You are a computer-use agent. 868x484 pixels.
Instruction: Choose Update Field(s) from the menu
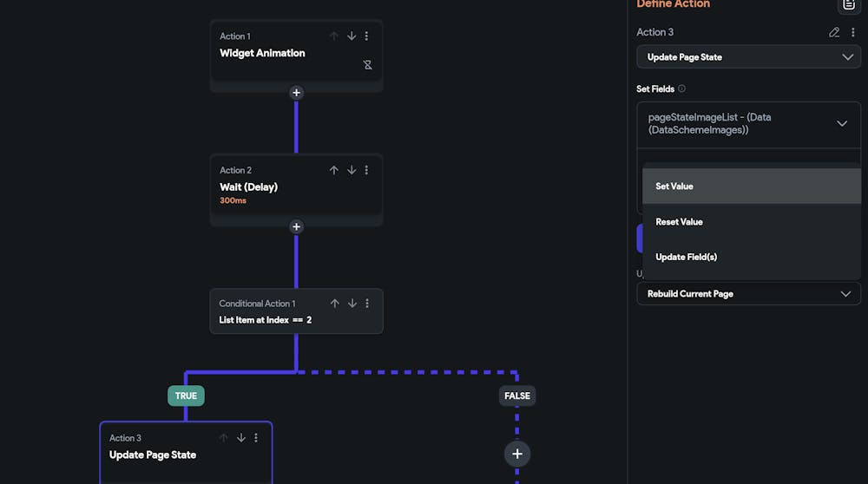pyautogui.click(x=686, y=257)
